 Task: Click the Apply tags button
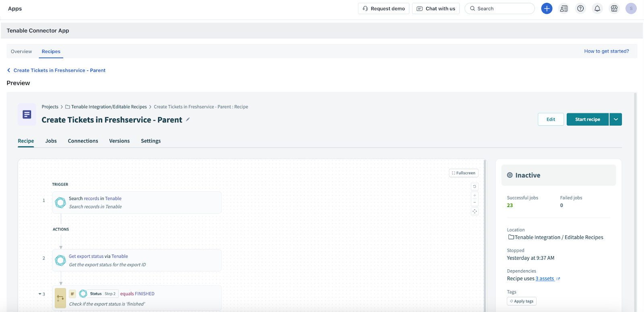point(522,301)
